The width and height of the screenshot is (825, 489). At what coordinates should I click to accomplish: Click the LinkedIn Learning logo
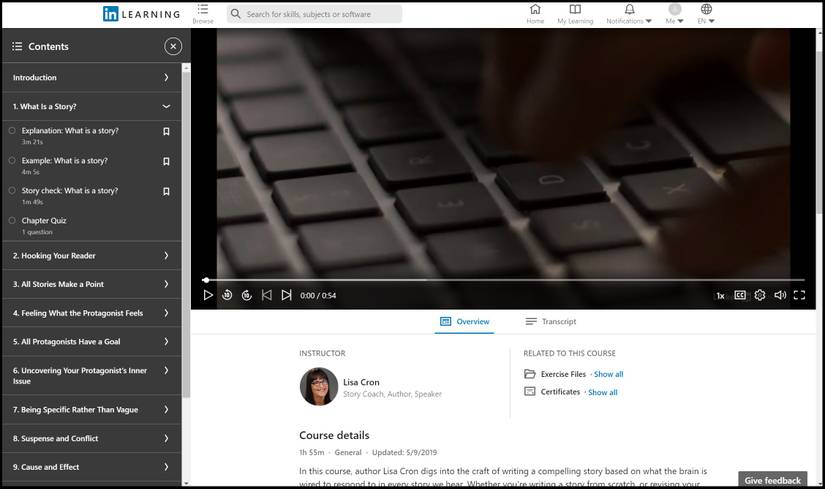[141, 14]
